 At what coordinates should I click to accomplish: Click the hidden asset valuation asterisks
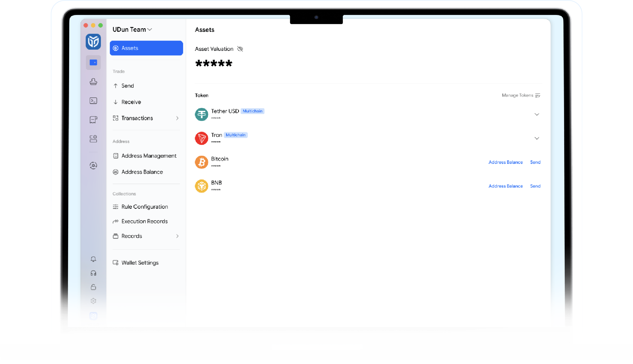coord(214,63)
